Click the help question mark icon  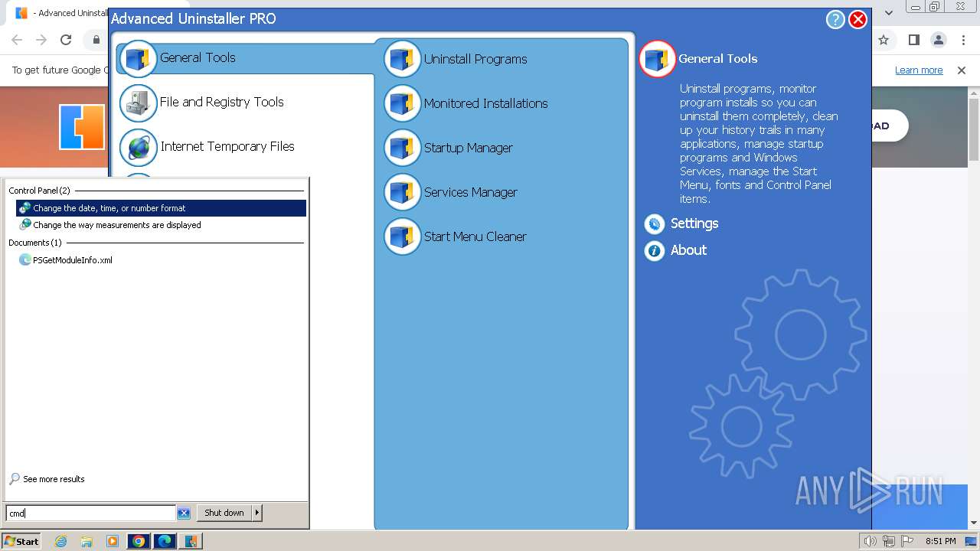[835, 19]
